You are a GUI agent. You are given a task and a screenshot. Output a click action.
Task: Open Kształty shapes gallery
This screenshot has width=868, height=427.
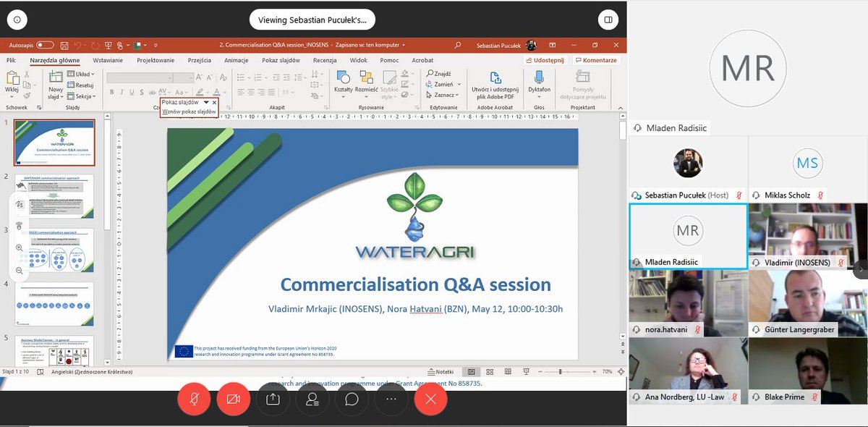click(344, 82)
